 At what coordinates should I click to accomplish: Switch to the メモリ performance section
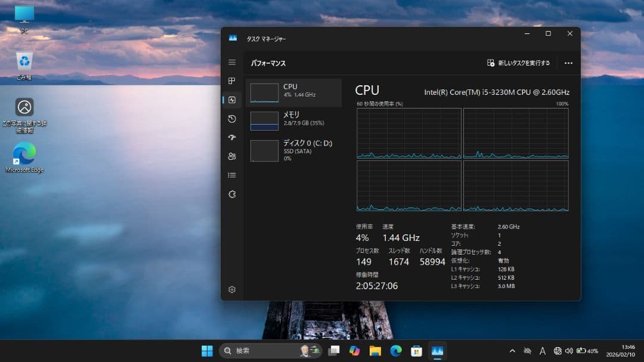pyautogui.click(x=293, y=120)
